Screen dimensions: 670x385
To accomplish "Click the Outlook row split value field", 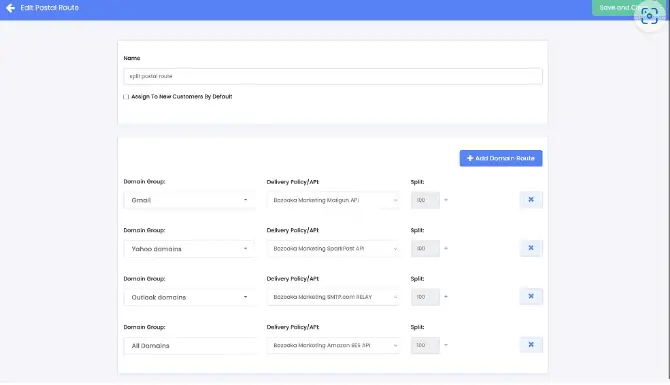I will pos(425,297).
